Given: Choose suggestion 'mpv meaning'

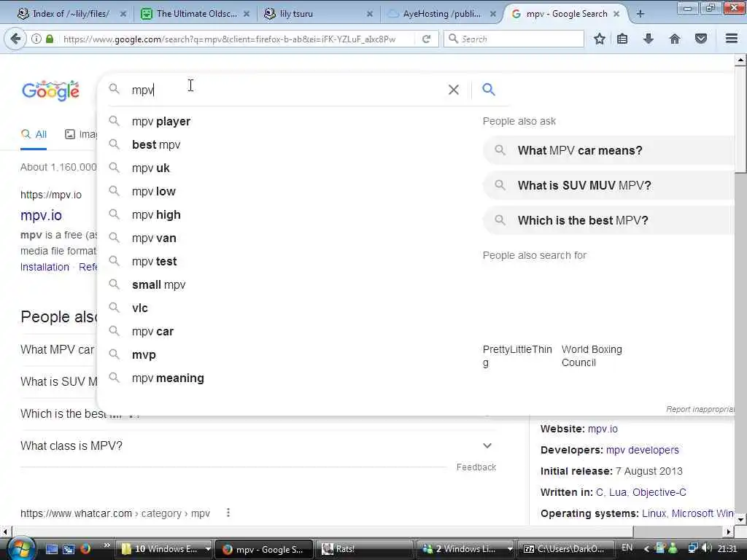Looking at the screenshot, I should point(168,378).
